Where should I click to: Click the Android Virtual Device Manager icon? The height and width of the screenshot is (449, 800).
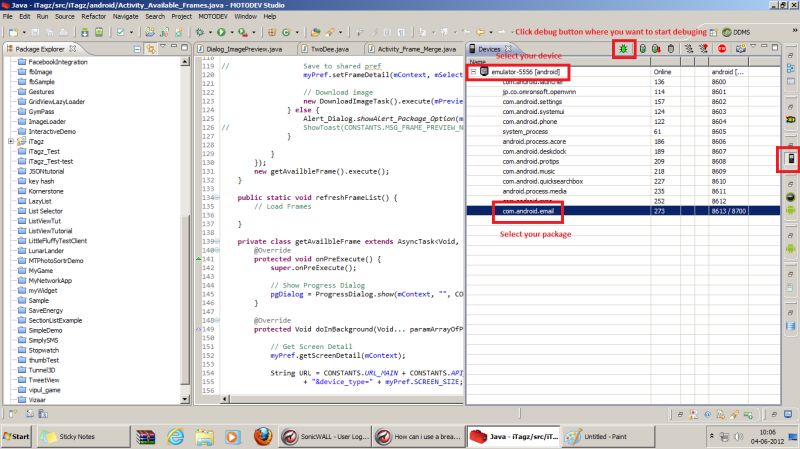pos(99,32)
